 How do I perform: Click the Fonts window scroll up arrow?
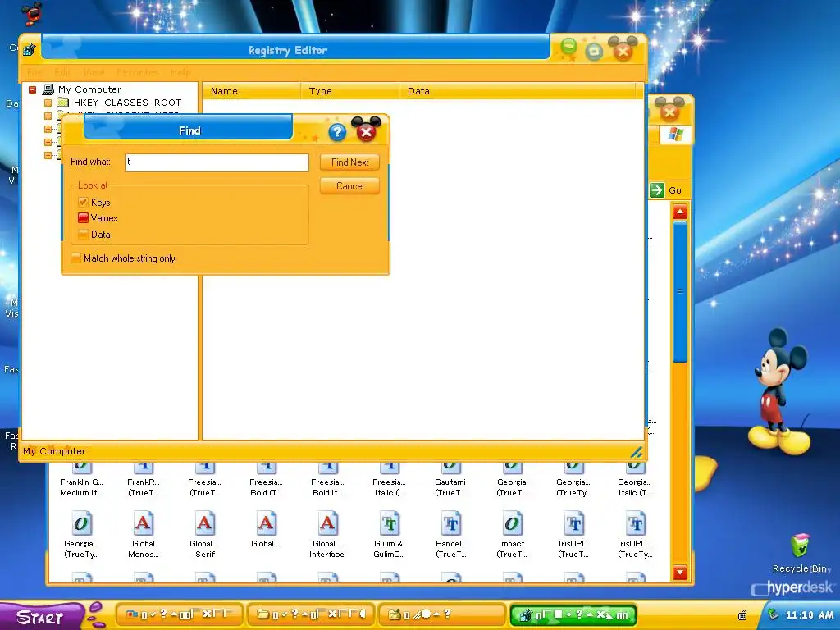pos(680,212)
